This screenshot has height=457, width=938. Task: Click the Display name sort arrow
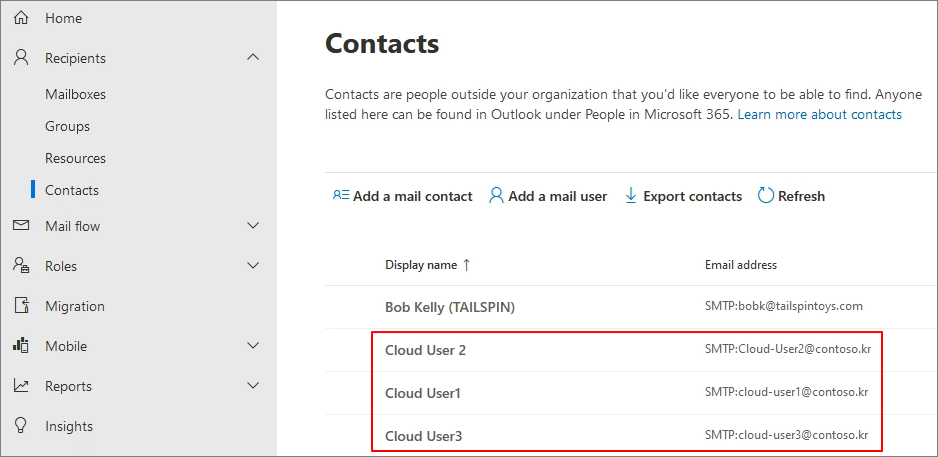[x=467, y=265]
